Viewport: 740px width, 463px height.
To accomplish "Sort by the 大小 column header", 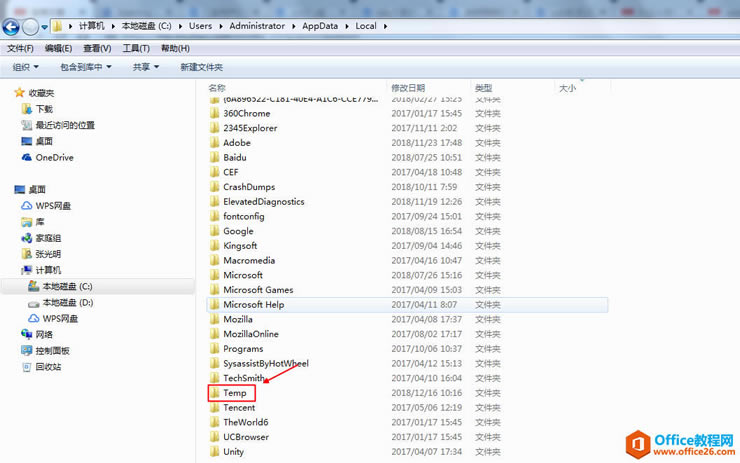I will pos(567,88).
